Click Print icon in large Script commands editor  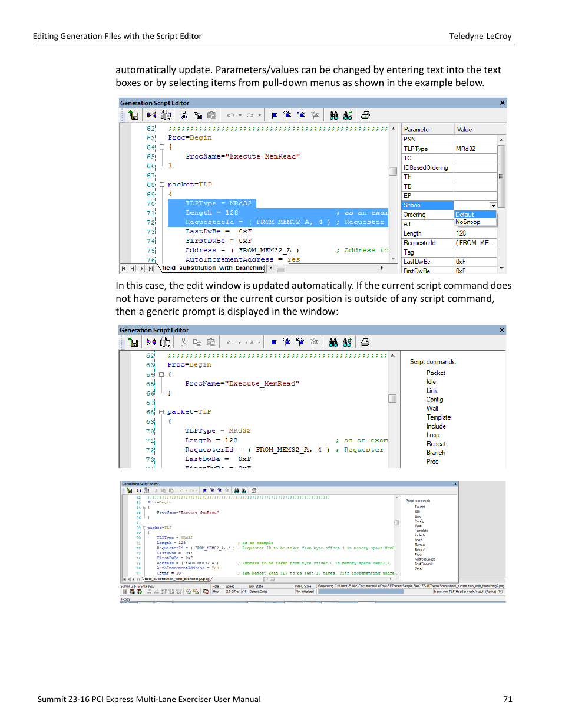365,342
